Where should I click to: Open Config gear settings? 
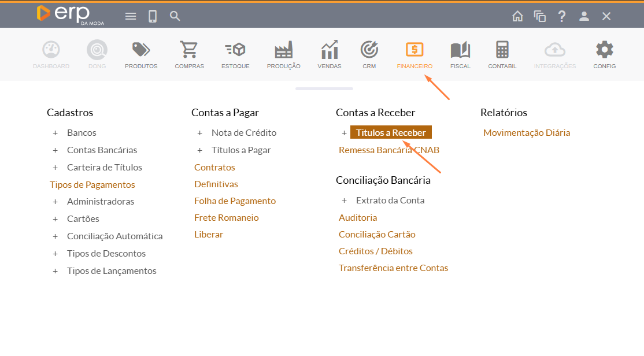604,54
